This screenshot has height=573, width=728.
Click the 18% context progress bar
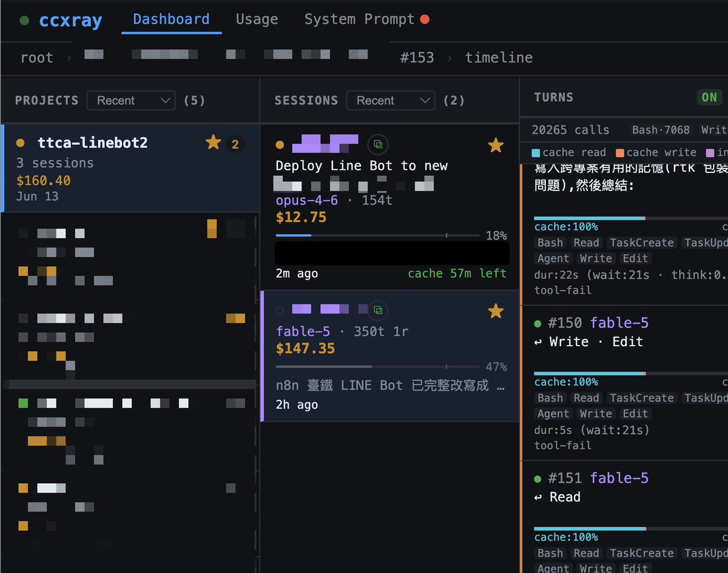377,235
